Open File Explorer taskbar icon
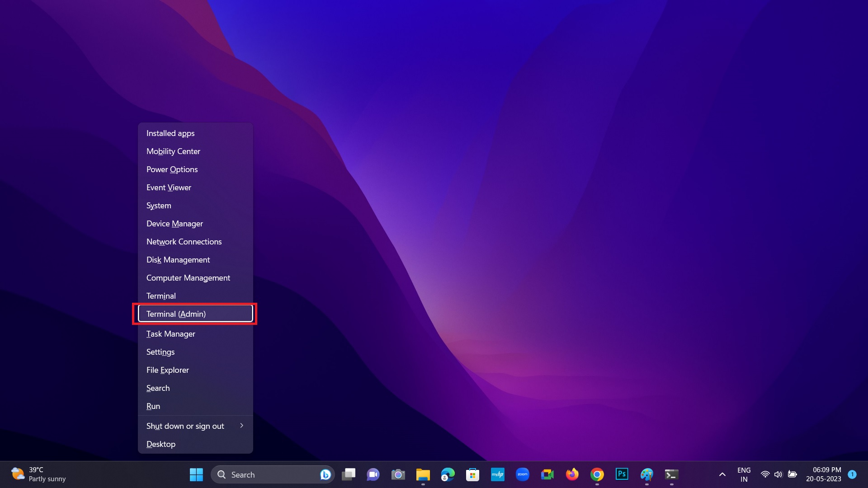Screen dimensions: 868x488 (423, 474)
